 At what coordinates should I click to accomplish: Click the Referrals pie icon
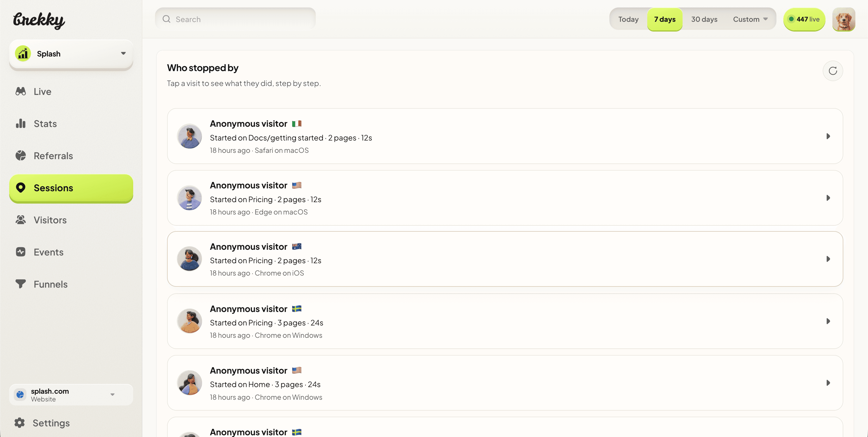click(x=21, y=155)
